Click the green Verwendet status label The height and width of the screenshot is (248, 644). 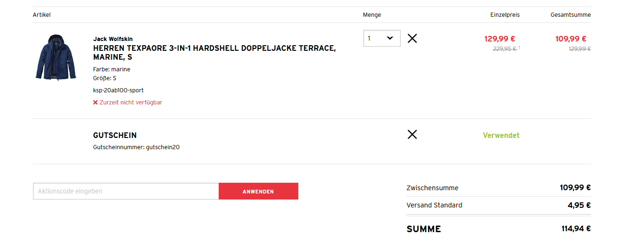tap(501, 135)
